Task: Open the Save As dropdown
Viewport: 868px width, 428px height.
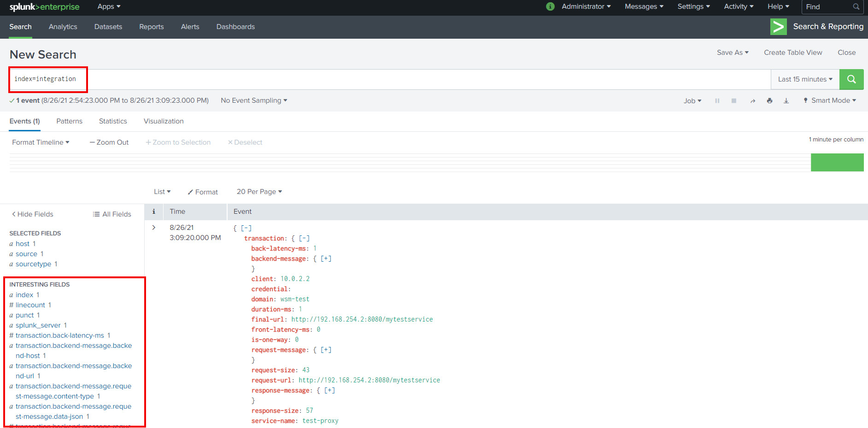Action: click(733, 53)
